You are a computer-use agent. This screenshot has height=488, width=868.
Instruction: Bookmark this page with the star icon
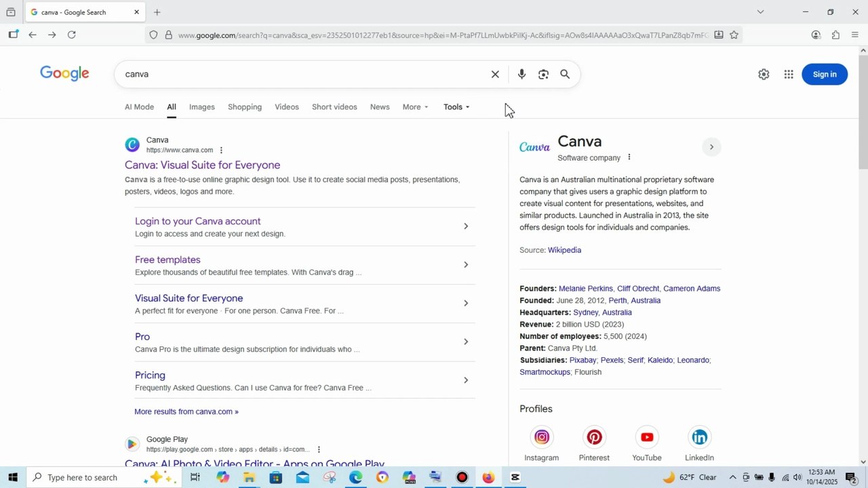tap(734, 35)
